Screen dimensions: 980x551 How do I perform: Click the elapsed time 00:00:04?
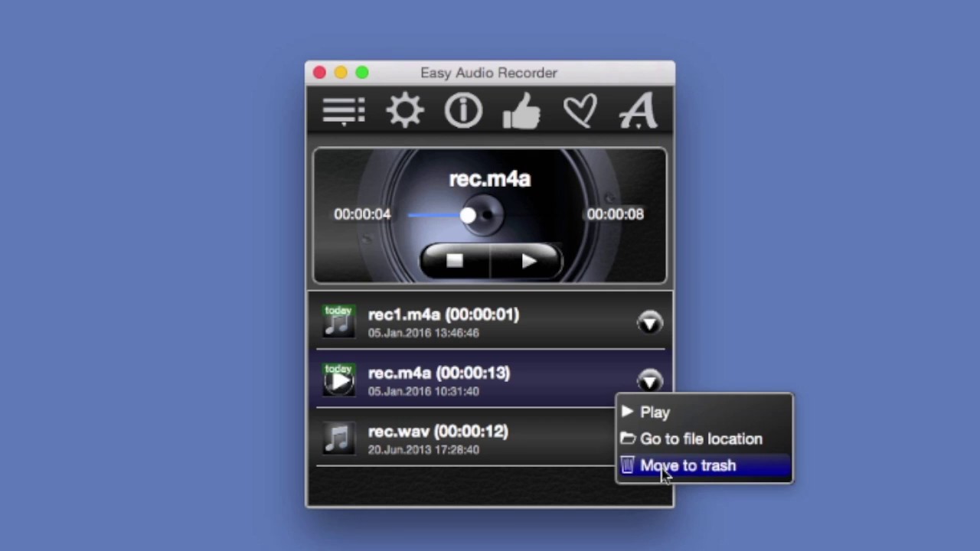coord(362,214)
